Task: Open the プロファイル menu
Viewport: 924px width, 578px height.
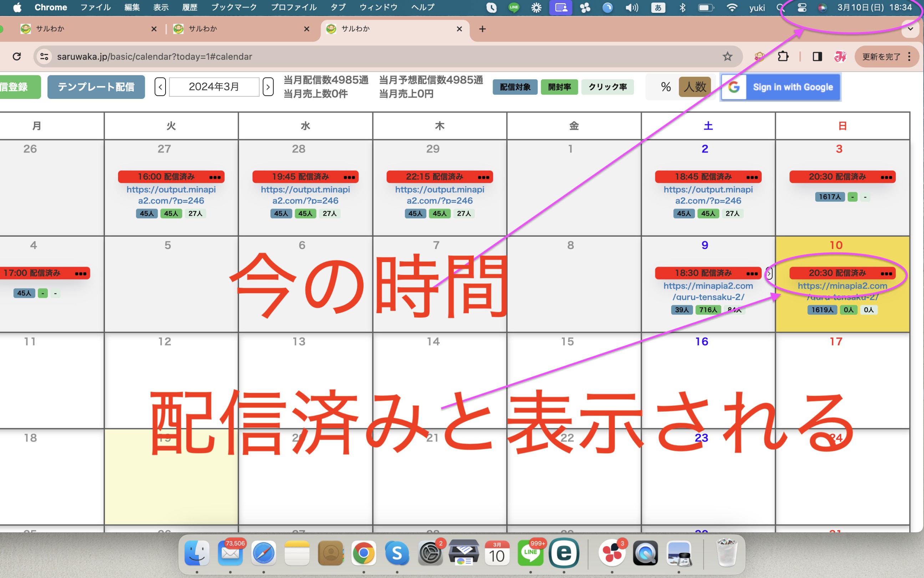Action: 294,7
